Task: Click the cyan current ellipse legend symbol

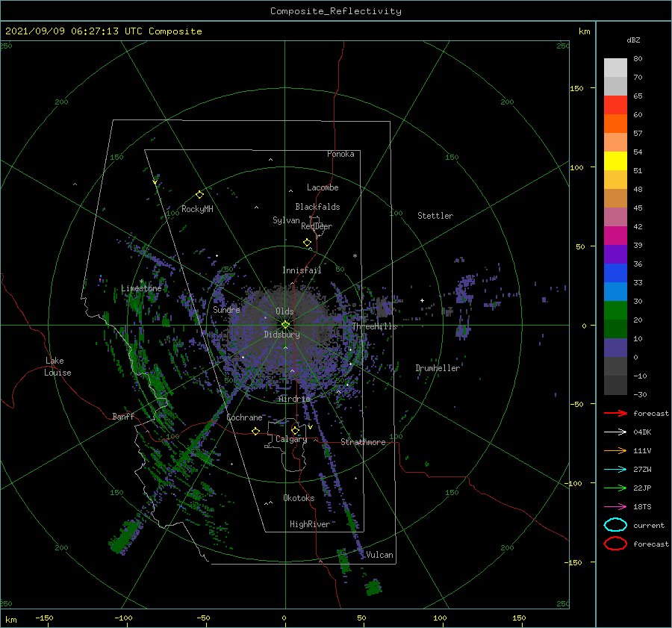Action: pos(615,525)
